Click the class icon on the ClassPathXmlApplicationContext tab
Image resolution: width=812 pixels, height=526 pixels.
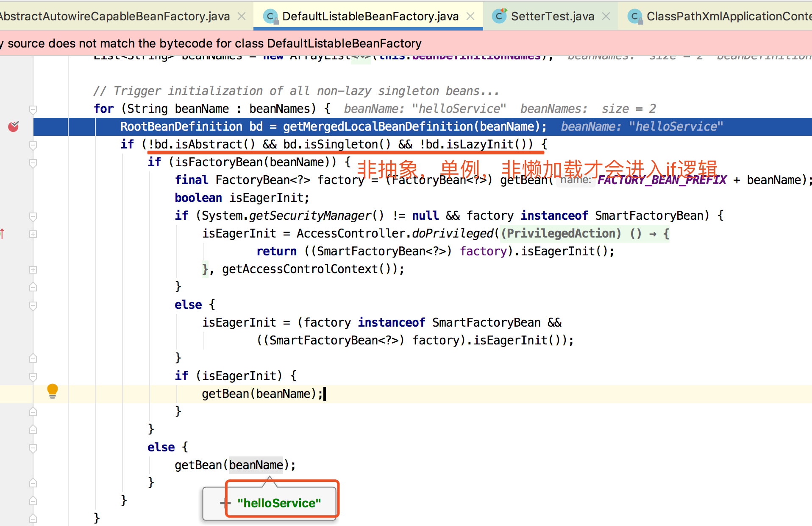point(634,17)
